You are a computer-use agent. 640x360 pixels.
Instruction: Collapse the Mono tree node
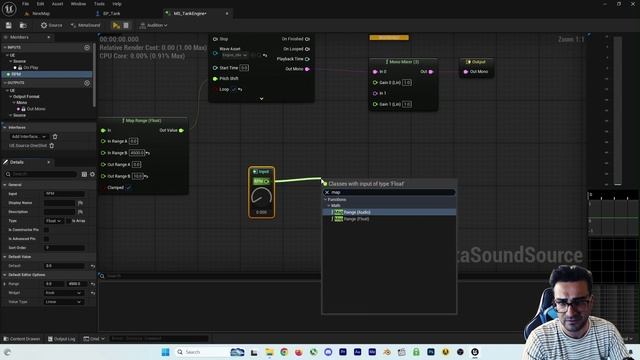13,103
